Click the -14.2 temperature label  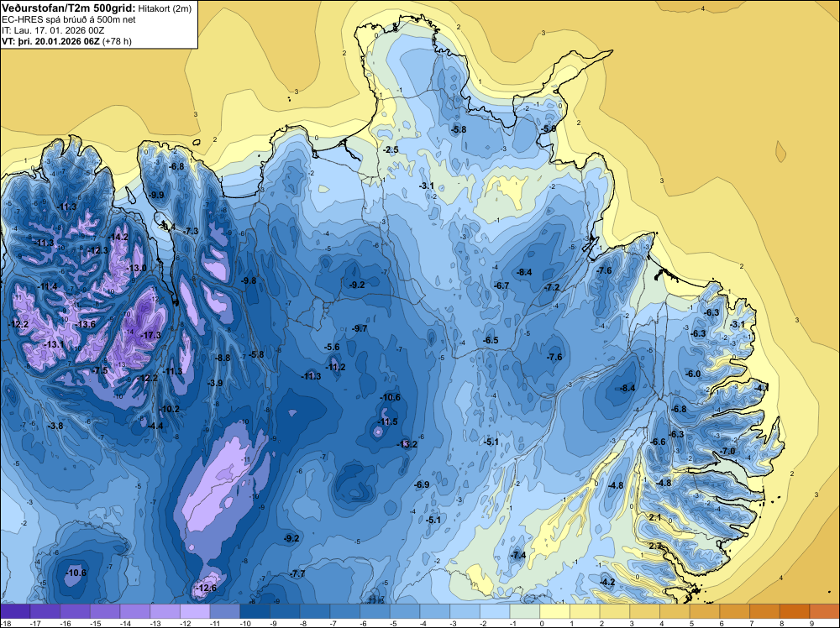tap(118, 237)
